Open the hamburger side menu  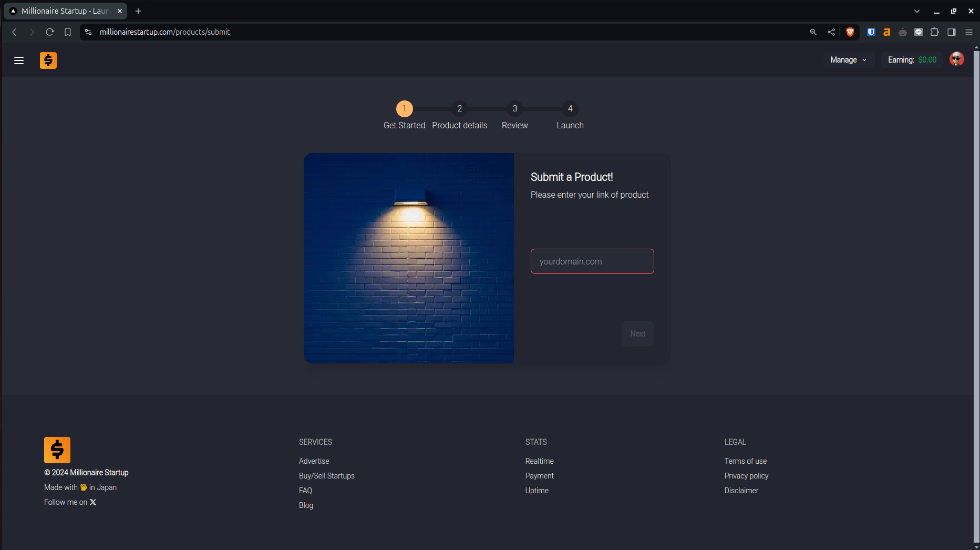point(19,60)
